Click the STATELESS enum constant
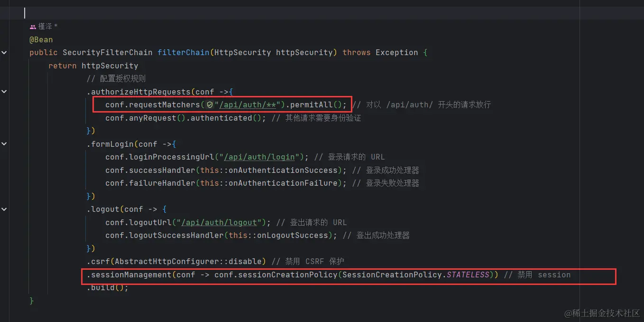This screenshot has width=644, height=322. tap(468, 275)
